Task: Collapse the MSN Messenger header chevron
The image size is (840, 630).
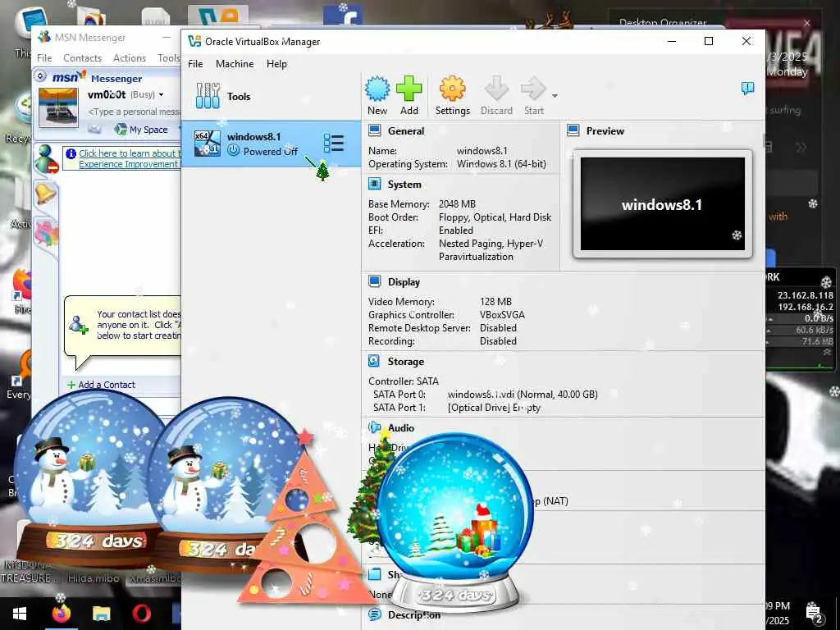Action: click(x=40, y=76)
